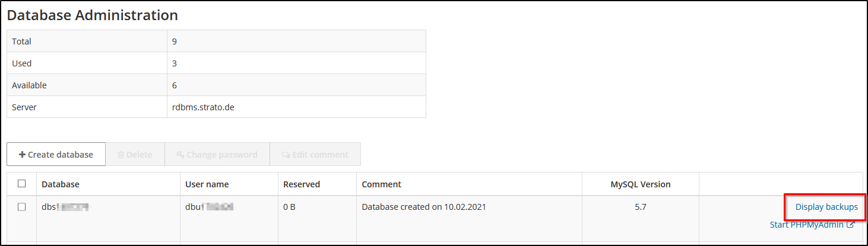The height and width of the screenshot is (246, 868).
Task: Launch the Start PHPMyAdmin link
Action: (807, 225)
